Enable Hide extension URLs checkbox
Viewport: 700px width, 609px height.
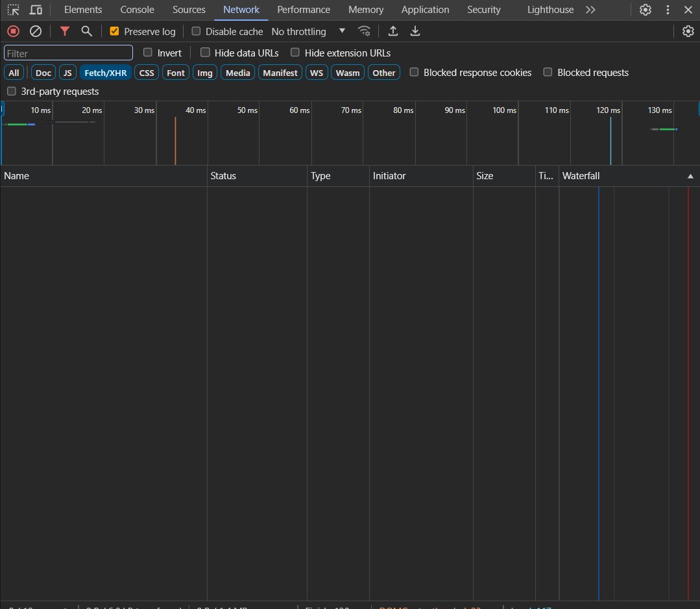click(x=295, y=53)
